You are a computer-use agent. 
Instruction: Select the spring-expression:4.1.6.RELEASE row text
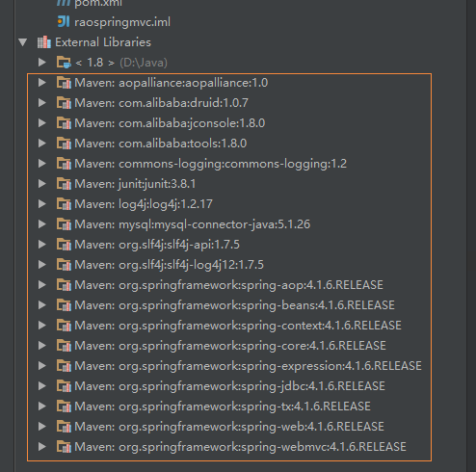(248, 366)
